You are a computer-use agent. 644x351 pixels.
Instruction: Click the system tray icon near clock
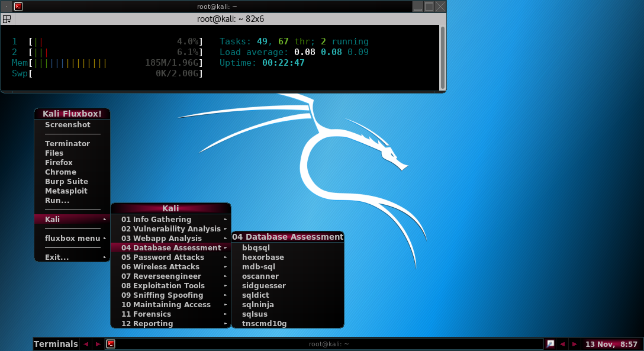pyautogui.click(x=550, y=344)
